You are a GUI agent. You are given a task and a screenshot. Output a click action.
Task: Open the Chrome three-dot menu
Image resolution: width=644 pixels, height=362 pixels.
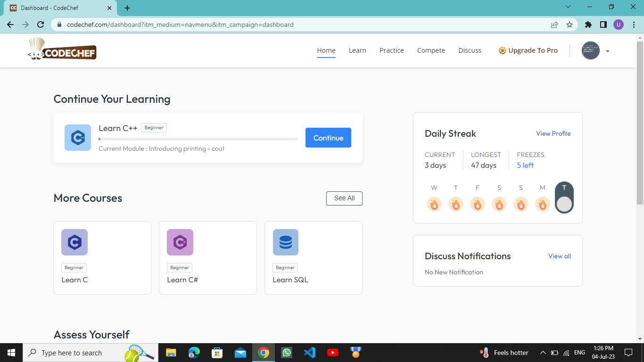coord(633,25)
